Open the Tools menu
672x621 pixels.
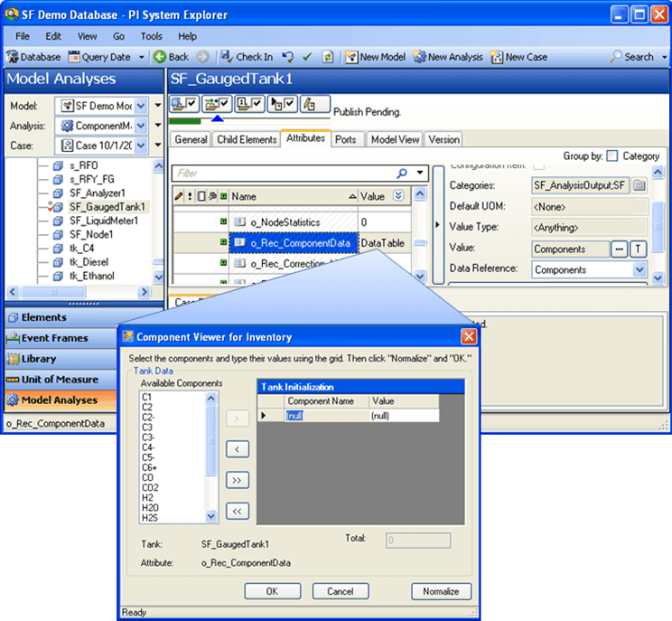pos(151,36)
